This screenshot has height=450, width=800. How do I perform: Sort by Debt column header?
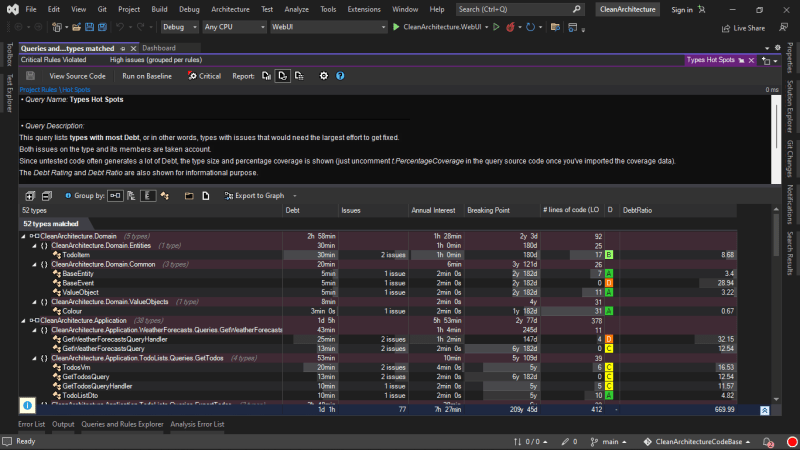(310, 211)
